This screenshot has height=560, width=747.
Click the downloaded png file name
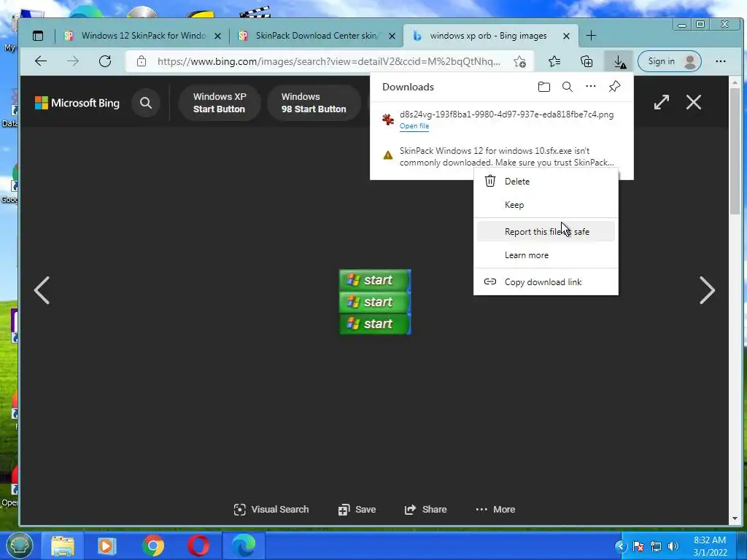[x=506, y=114]
